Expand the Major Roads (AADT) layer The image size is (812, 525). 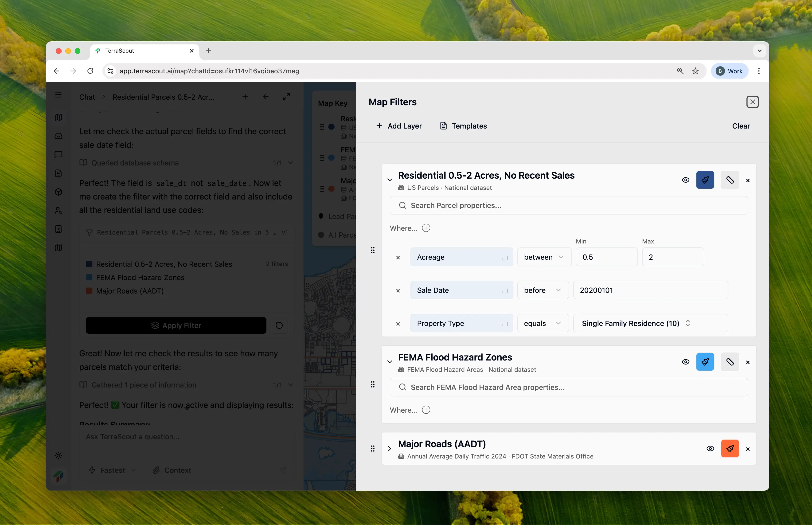(x=390, y=449)
